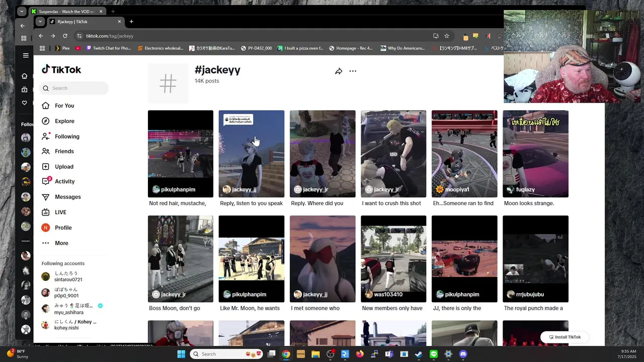
Task: Open the video captioned Reply, listen to you speak
Action: pos(252,154)
